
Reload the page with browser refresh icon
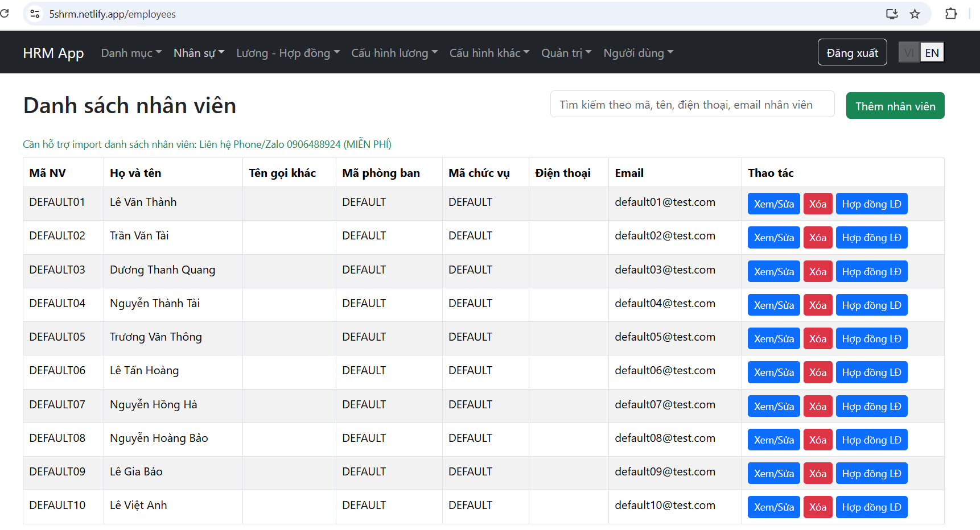point(5,14)
